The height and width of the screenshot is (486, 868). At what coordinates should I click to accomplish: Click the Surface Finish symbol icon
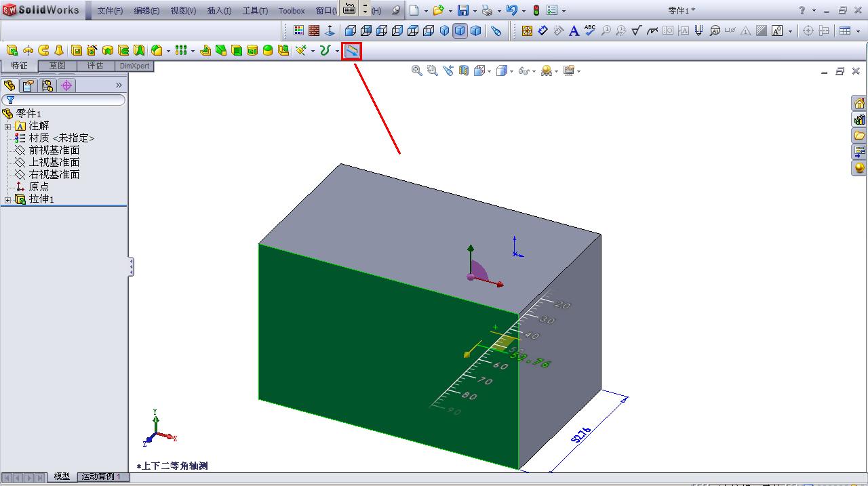636,31
